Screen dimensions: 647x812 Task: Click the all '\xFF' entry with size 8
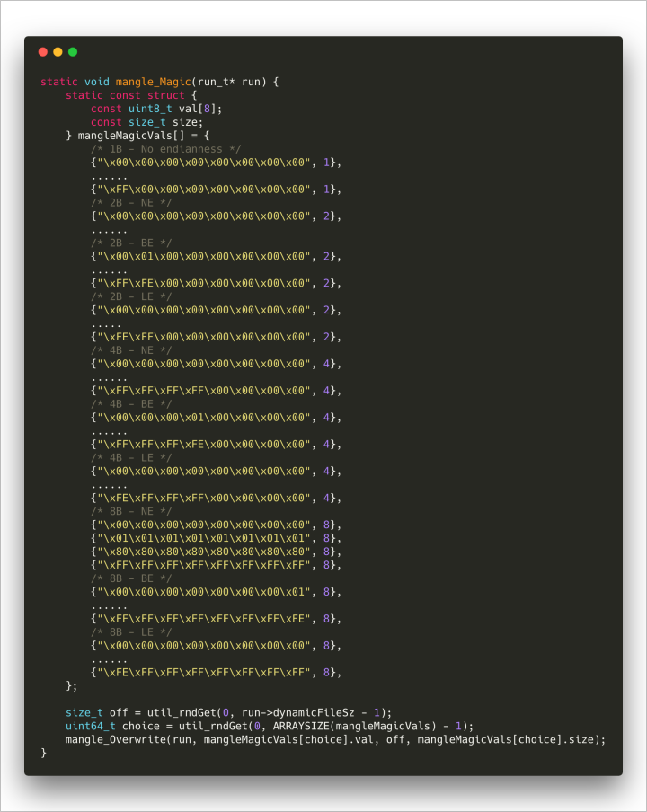click(x=216, y=565)
